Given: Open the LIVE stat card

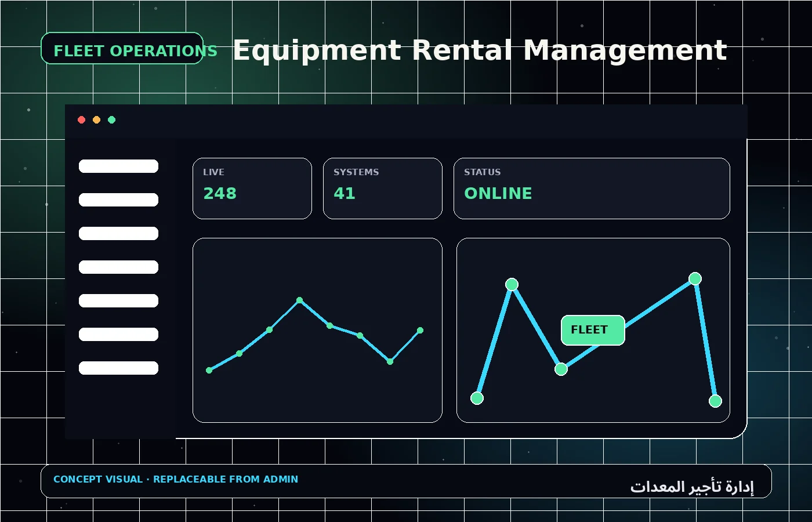Looking at the screenshot, I should click(252, 188).
